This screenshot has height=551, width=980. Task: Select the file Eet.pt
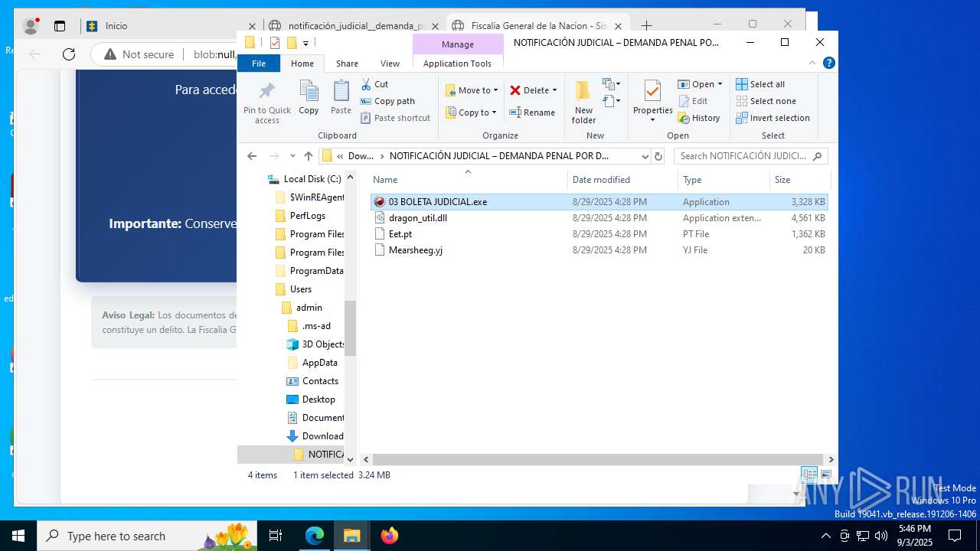[599, 234]
